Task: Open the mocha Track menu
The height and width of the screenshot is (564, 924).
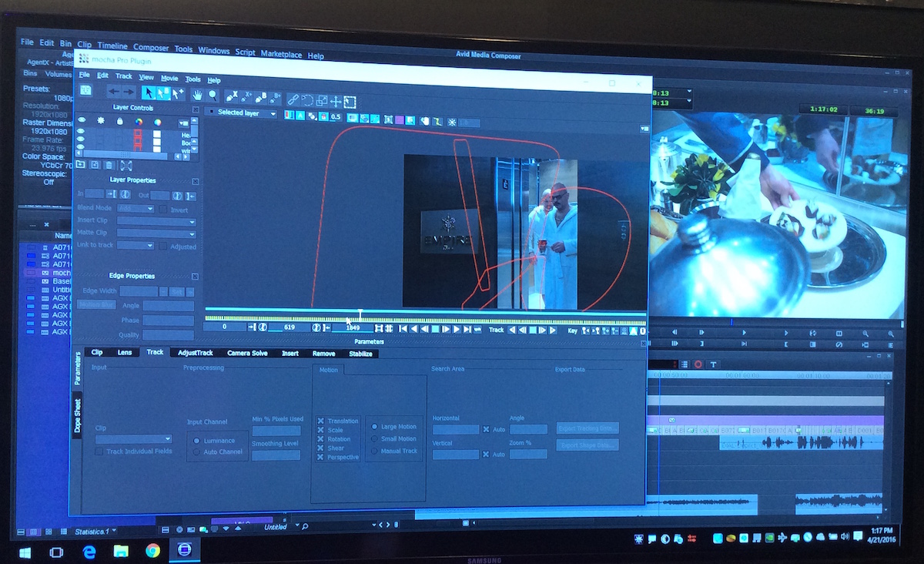Action: pos(124,76)
